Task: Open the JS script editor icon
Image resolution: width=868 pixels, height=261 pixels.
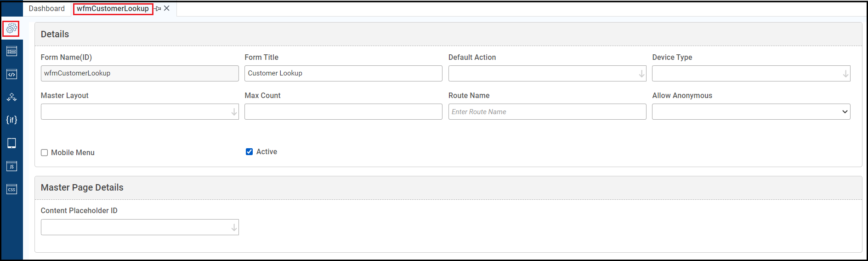Action: point(11,166)
